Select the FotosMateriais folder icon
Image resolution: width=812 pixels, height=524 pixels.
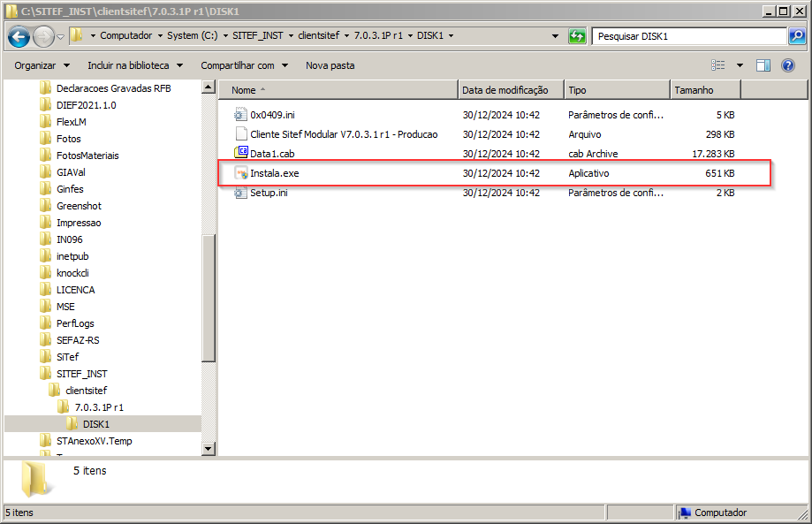pos(46,156)
